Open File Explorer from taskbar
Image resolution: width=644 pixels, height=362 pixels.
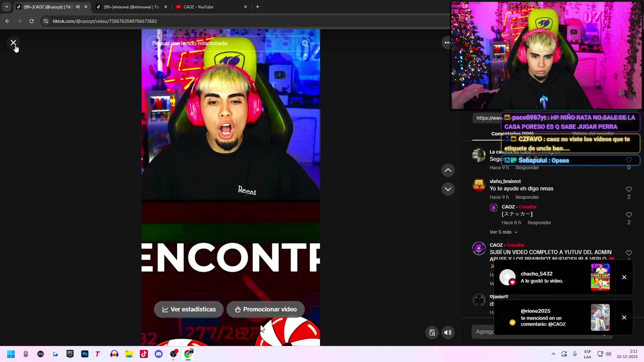point(129,354)
